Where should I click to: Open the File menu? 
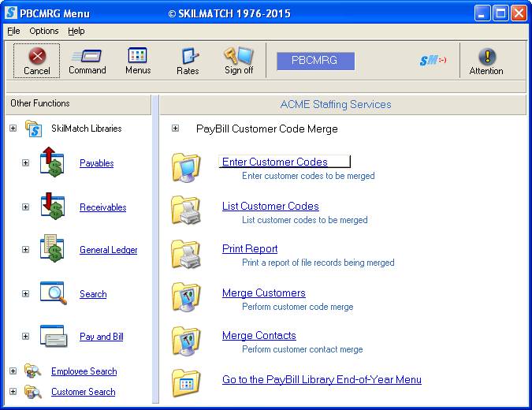[x=13, y=31]
